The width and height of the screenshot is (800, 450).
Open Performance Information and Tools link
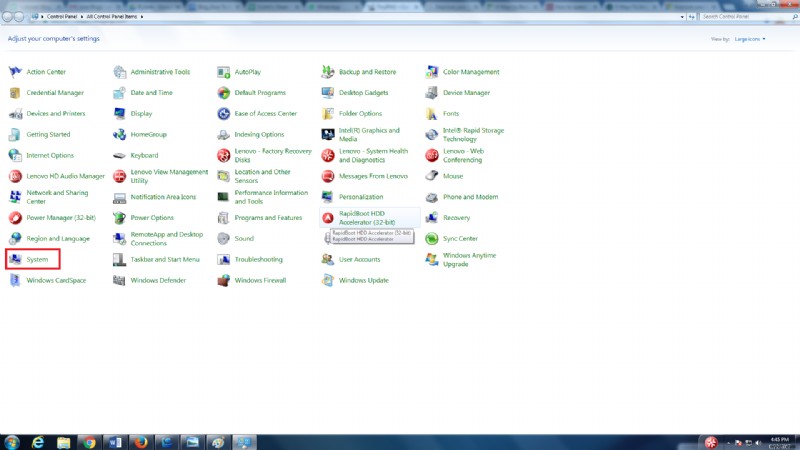[271, 197]
